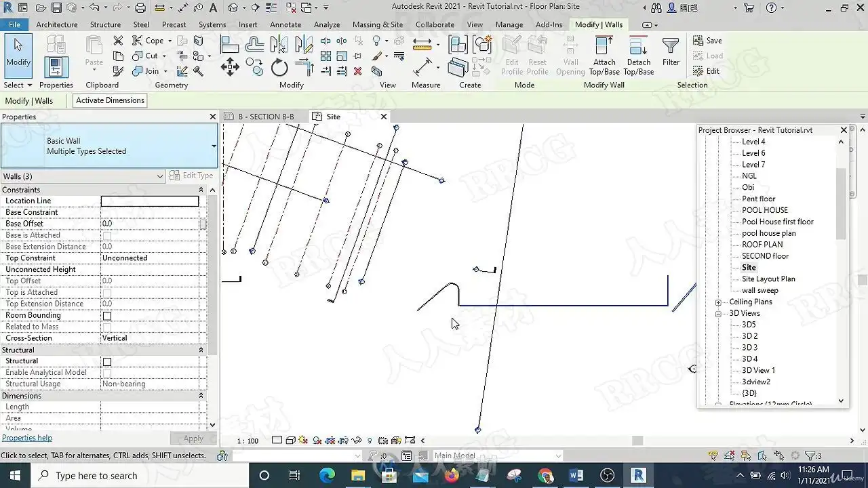Image resolution: width=868 pixels, height=488 pixels.
Task: Toggle Sun Path icon in view control bar
Action: [x=303, y=441]
